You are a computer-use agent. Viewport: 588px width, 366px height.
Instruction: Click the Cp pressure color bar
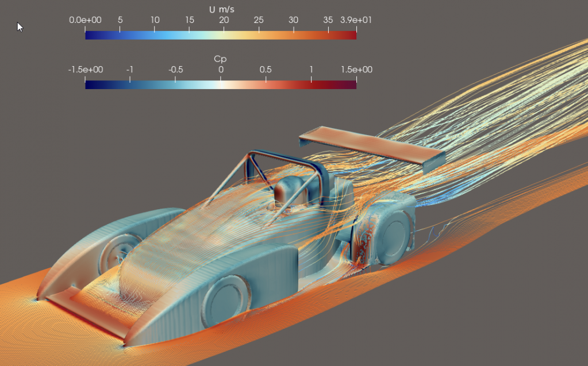click(221, 85)
